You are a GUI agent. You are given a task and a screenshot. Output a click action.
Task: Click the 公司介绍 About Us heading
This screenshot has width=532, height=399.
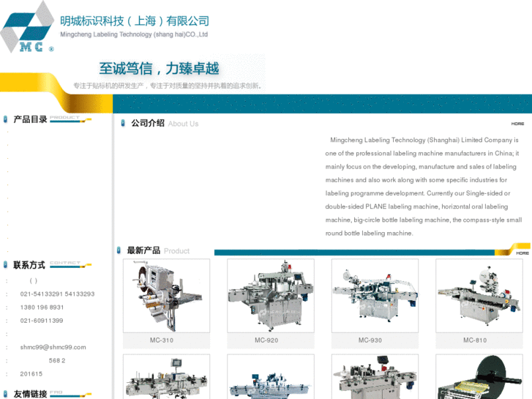pos(165,123)
